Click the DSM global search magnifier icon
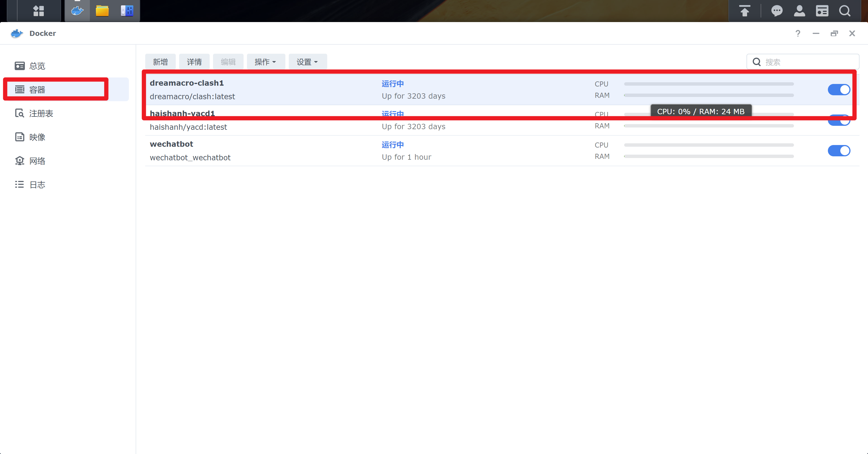 [x=845, y=11]
